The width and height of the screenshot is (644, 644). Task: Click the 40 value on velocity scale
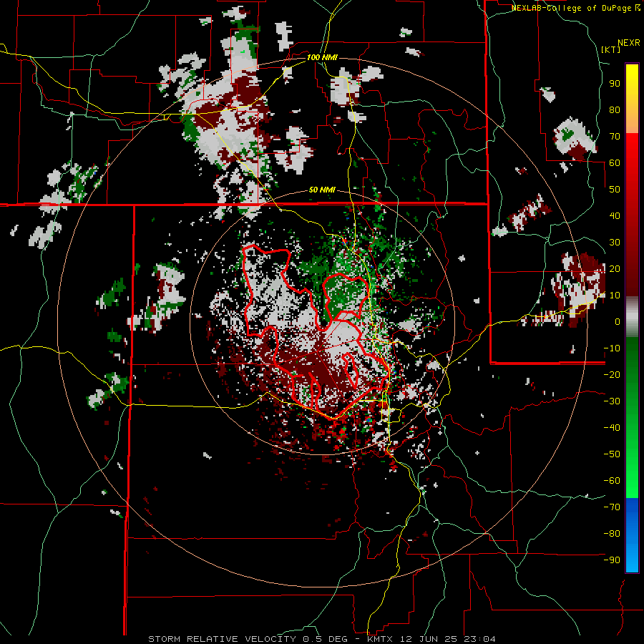[x=615, y=216]
